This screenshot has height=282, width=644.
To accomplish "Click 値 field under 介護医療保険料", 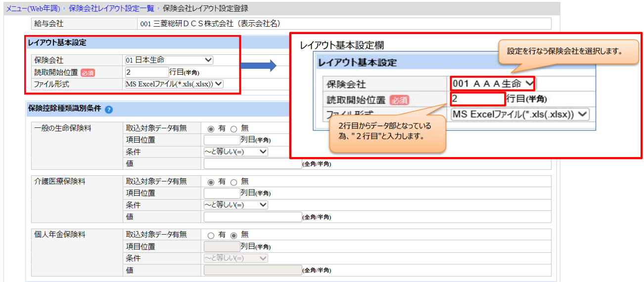I will point(253,217).
